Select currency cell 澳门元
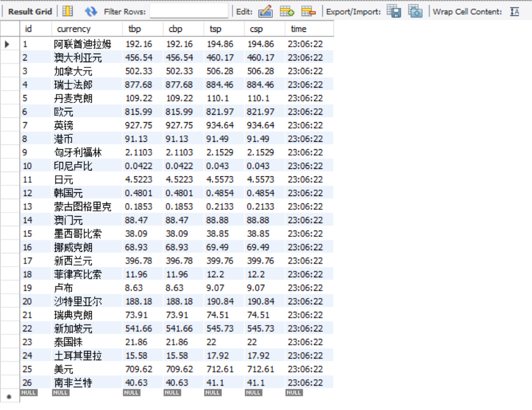The height and width of the screenshot is (410, 532). tap(87, 220)
